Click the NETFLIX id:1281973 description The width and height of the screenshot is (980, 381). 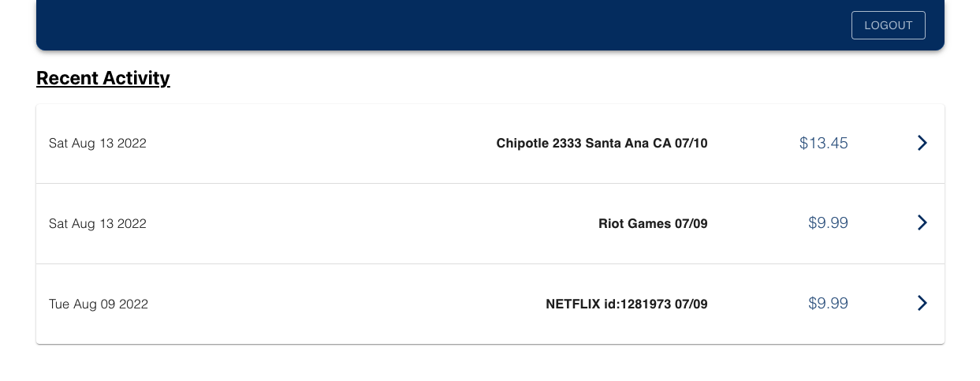[627, 304]
